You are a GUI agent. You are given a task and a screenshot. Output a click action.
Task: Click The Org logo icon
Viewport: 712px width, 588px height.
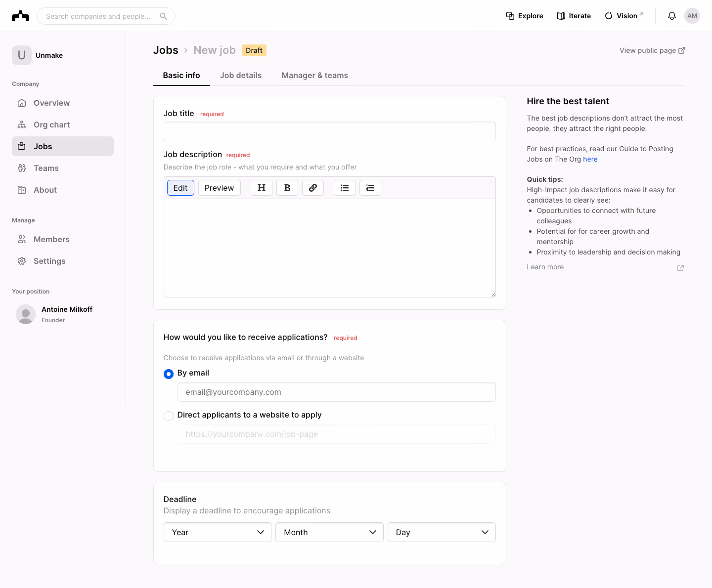tap(20, 16)
